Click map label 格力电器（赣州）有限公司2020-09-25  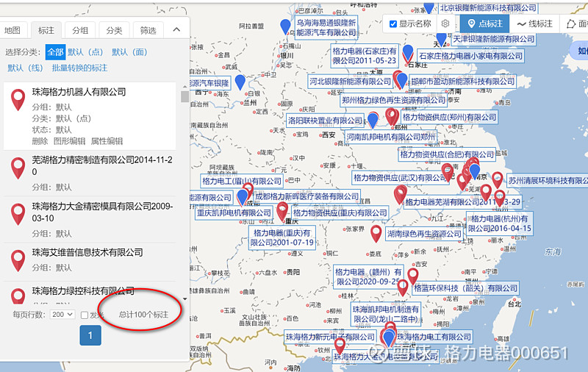click(368, 276)
